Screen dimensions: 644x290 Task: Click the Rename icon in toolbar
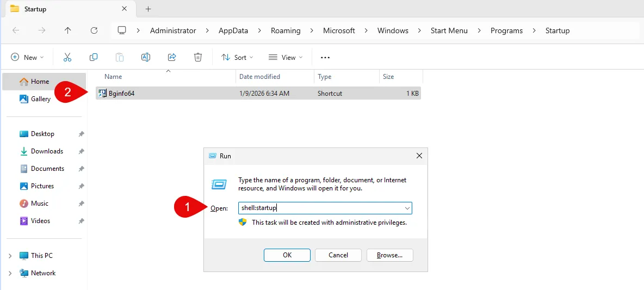[x=145, y=57]
